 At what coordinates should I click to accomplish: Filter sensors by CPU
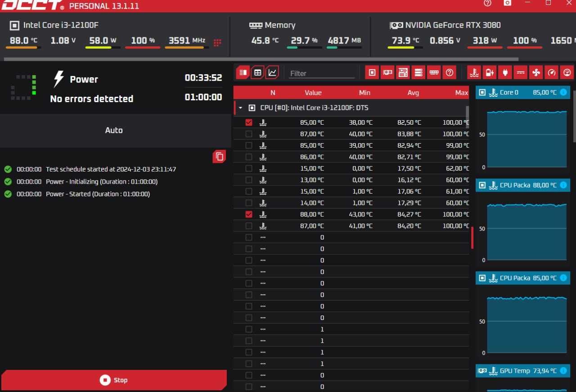click(372, 72)
